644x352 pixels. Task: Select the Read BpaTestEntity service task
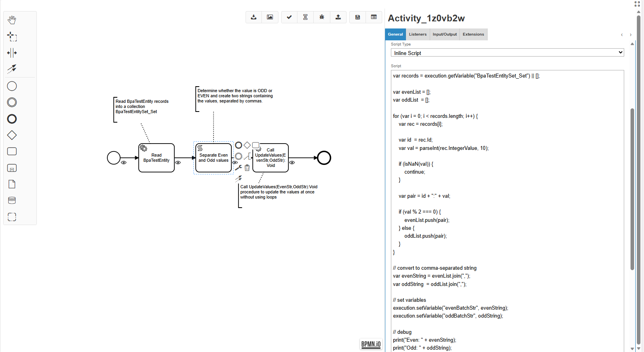coord(156,158)
